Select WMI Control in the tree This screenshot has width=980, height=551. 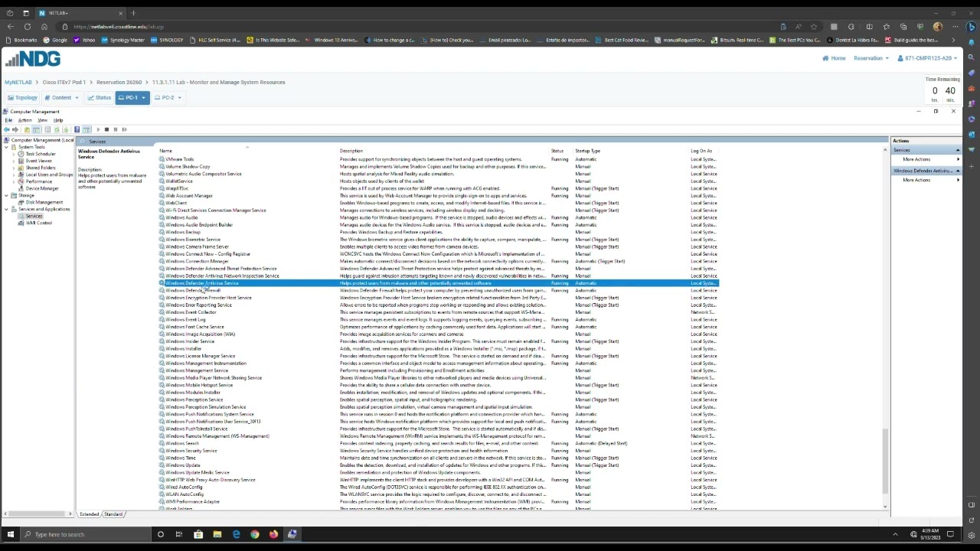tap(39, 223)
